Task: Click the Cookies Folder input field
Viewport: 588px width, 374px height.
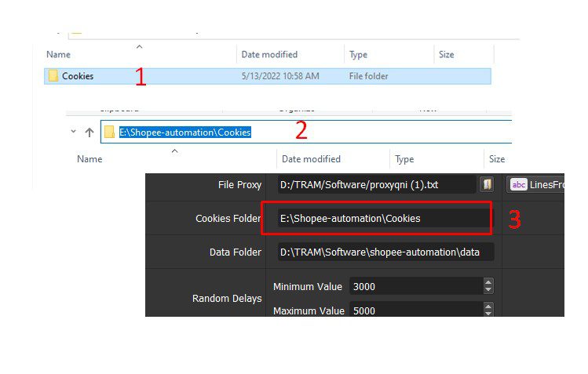Action: point(385,218)
